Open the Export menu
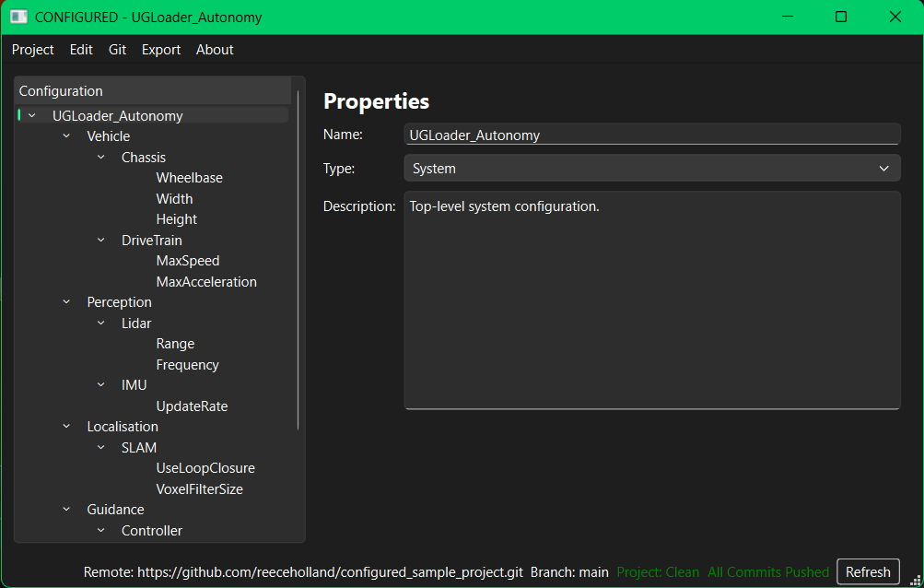Screen dimensions: 924x588 [x=161, y=50]
